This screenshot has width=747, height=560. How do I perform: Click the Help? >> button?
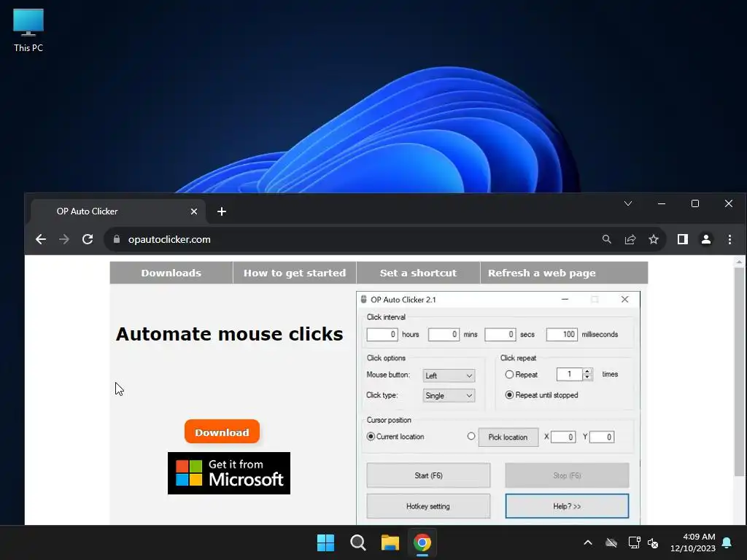click(567, 506)
